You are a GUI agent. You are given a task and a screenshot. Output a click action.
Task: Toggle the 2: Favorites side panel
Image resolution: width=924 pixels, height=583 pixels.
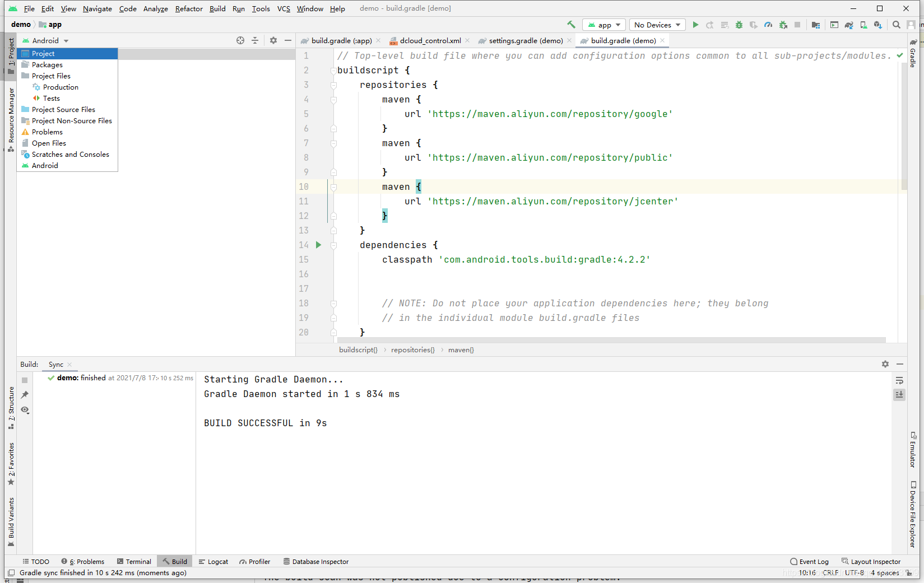pos(11,464)
